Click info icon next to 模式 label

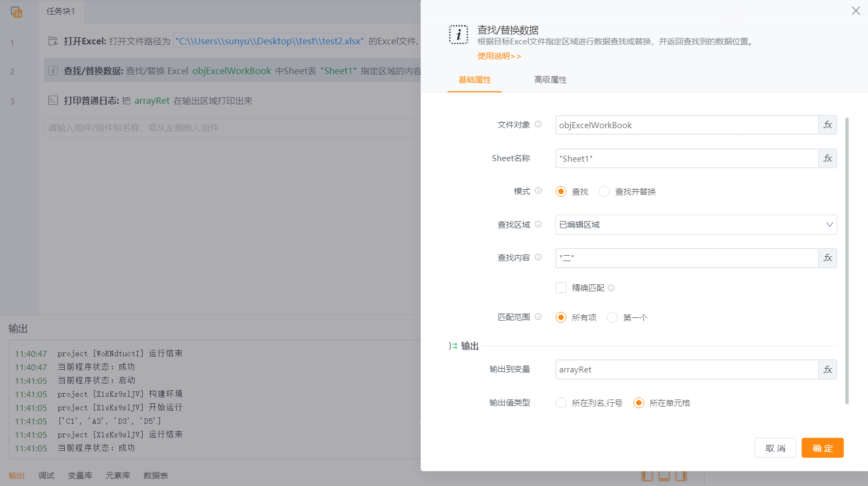click(x=538, y=191)
